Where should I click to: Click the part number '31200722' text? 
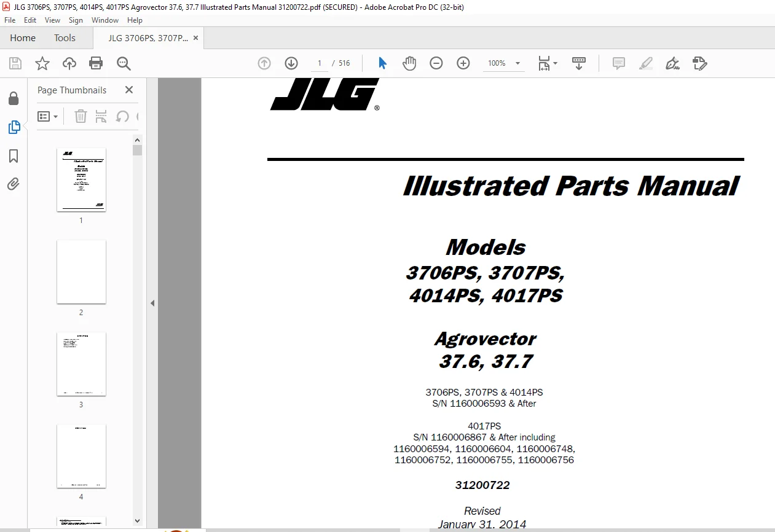482,485
